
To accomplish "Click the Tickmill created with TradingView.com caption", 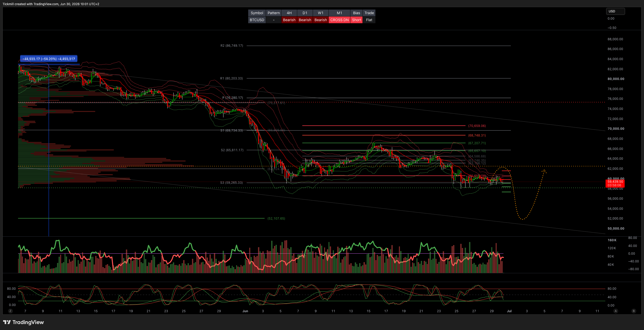I will tap(51, 4).
